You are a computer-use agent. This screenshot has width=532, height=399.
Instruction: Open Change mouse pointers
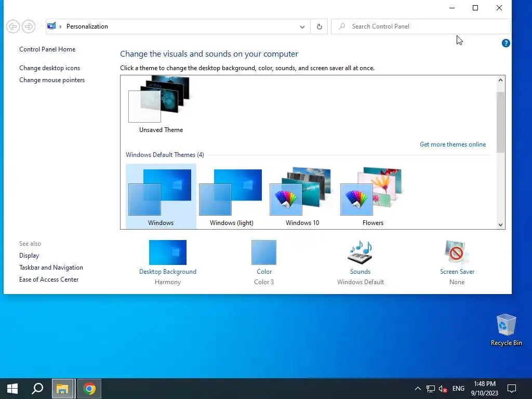[52, 79]
